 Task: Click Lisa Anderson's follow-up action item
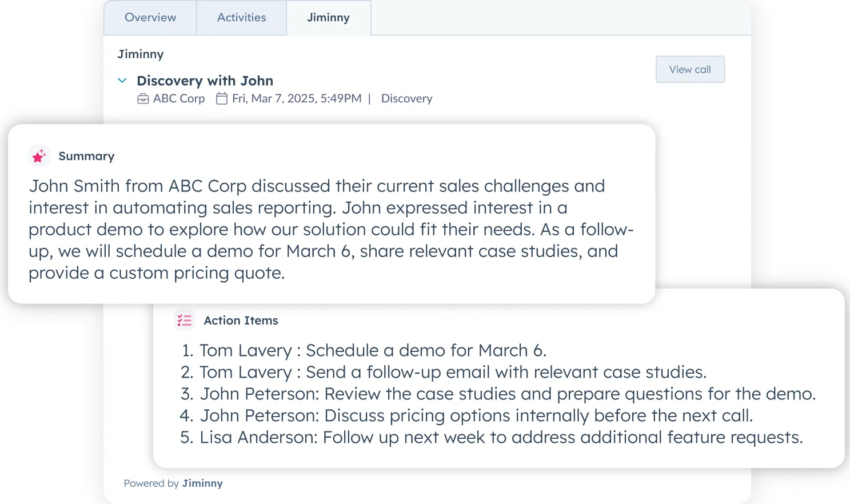501,437
